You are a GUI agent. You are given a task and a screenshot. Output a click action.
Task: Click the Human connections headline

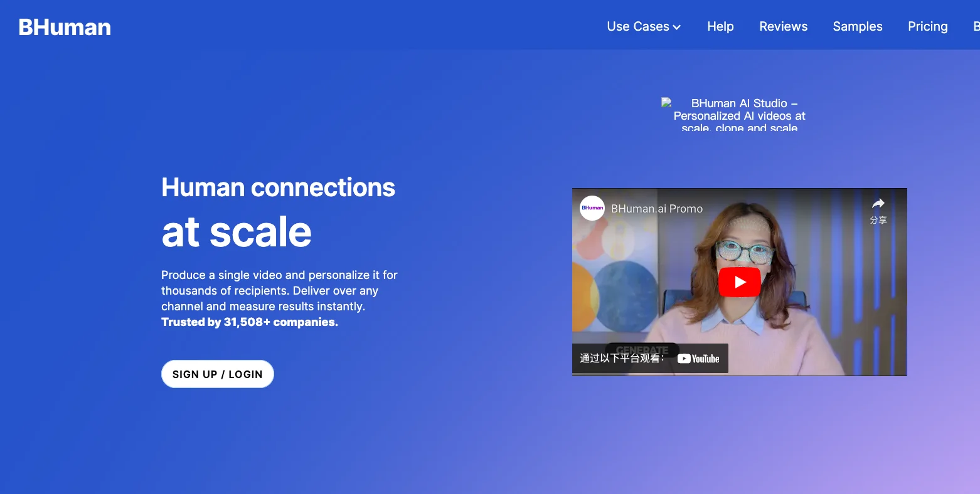278,187
